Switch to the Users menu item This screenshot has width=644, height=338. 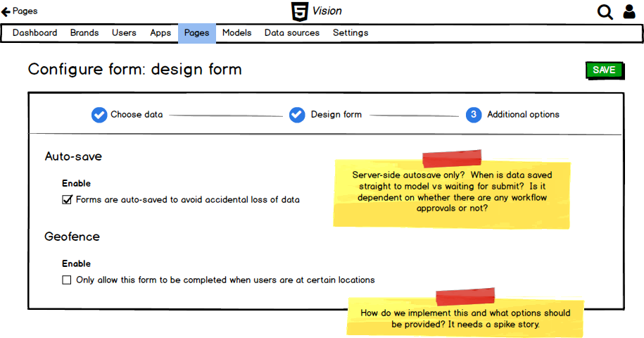pos(124,33)
